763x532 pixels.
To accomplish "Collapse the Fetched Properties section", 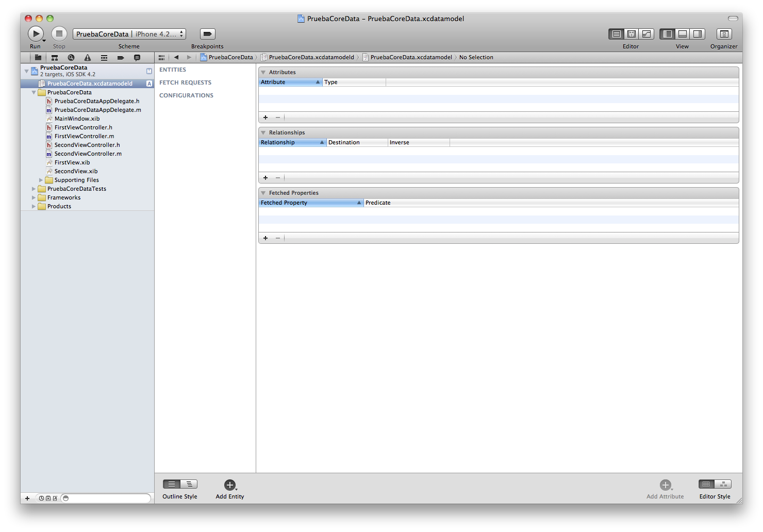I will tap(263, 193).
